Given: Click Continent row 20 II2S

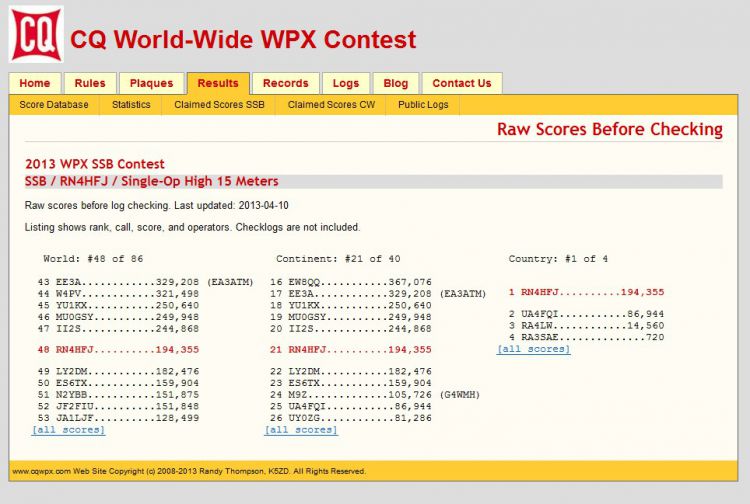Looking at the screenshot, I should [351, 329].
